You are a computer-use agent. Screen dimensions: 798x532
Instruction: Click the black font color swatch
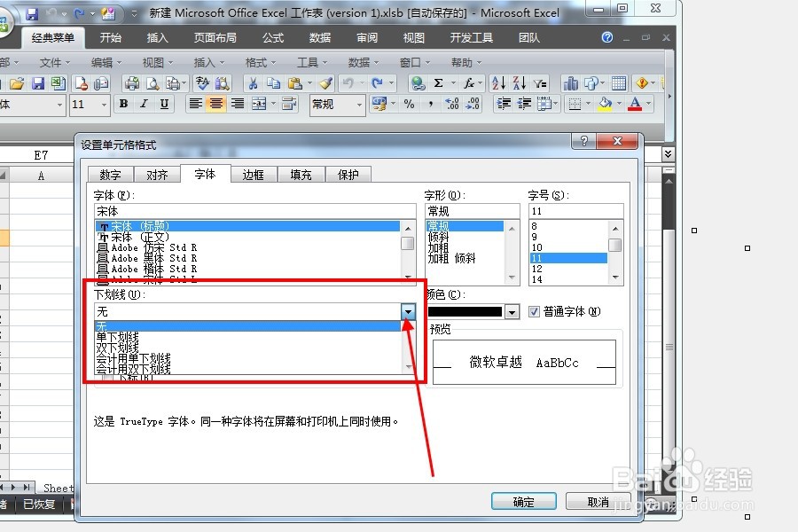(x=465, y=312)
